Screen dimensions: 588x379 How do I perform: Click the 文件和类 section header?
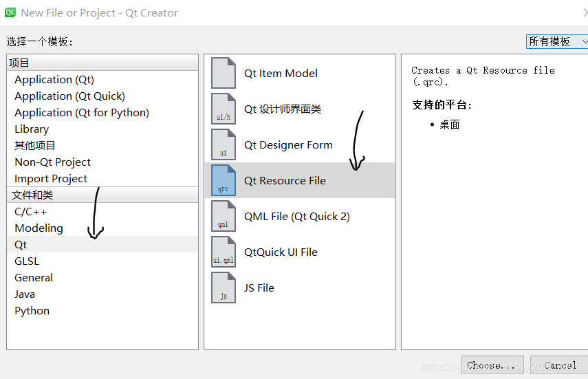[102, 195]
